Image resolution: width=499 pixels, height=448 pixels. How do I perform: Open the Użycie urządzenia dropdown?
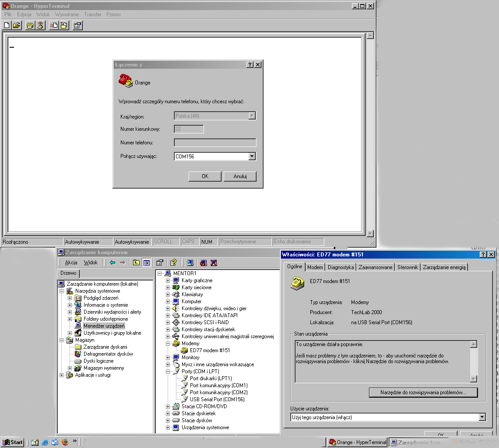[482, 417]
